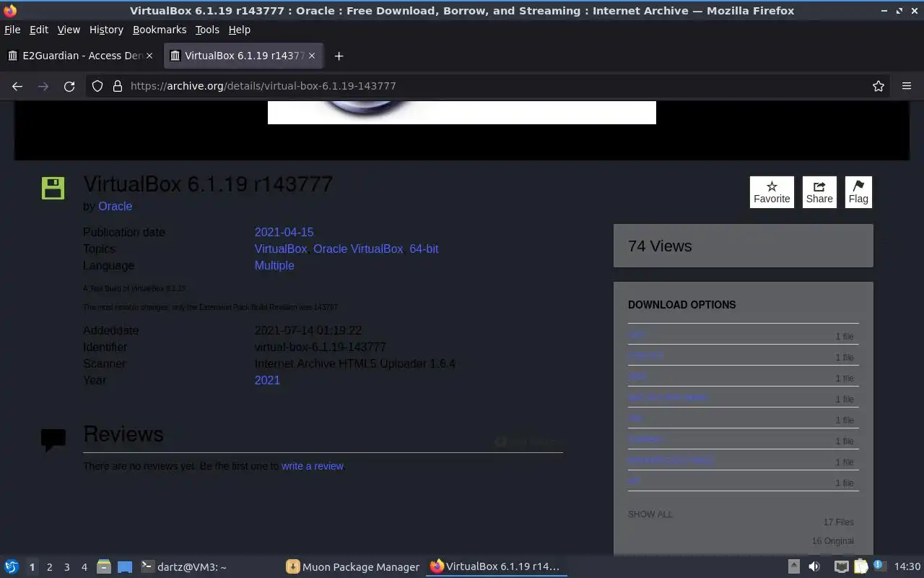Close the E2Guardian tab

(x=149, y=56)
